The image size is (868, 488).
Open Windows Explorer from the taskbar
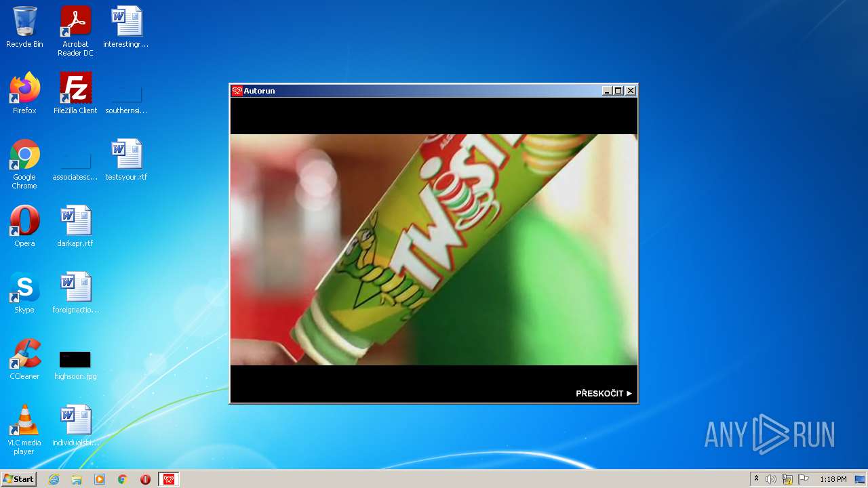pos(77,479)
